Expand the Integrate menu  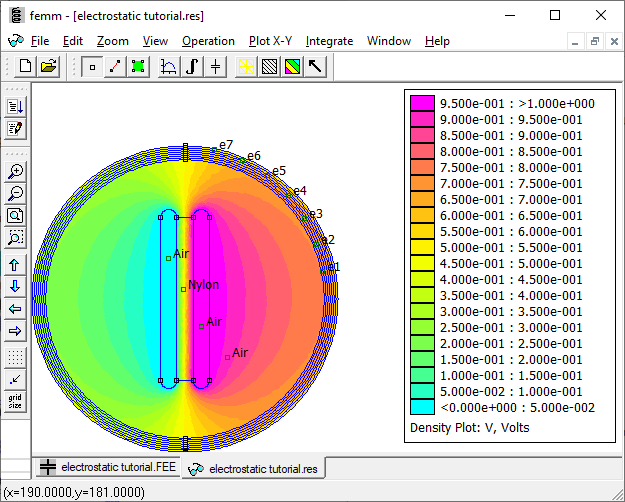click(x=329, y=41)
